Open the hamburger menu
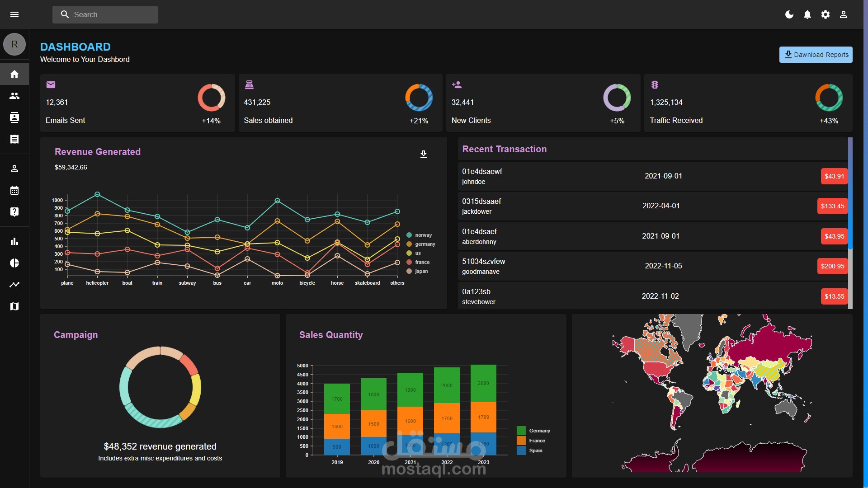Viewport: 868px width, 488px height. (x=14, y=14)
